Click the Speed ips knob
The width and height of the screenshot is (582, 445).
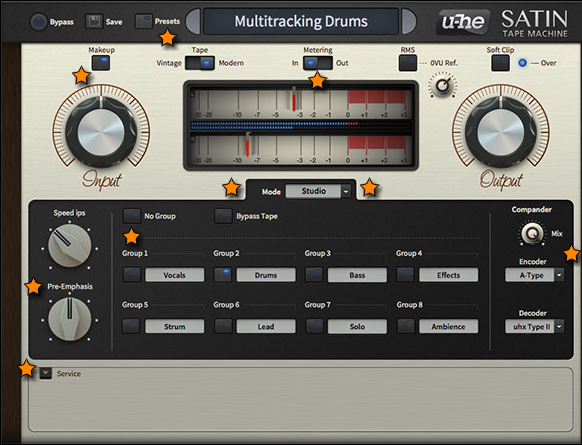[x=69, y=245]
